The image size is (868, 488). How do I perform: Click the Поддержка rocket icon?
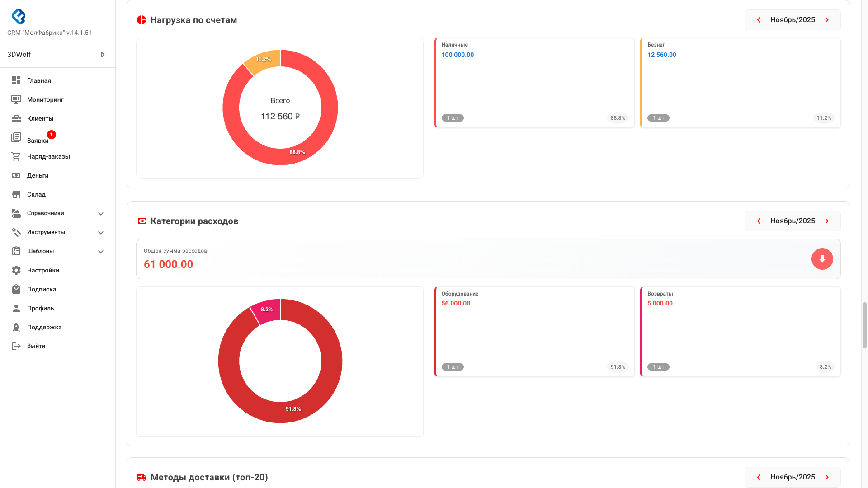click(x=16, y=327)
